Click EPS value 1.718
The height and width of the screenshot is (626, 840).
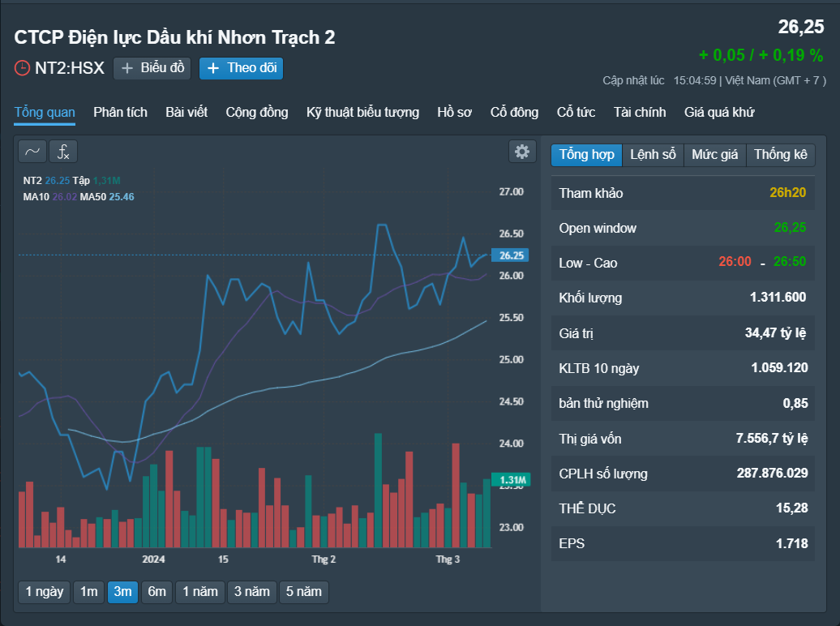792,543
